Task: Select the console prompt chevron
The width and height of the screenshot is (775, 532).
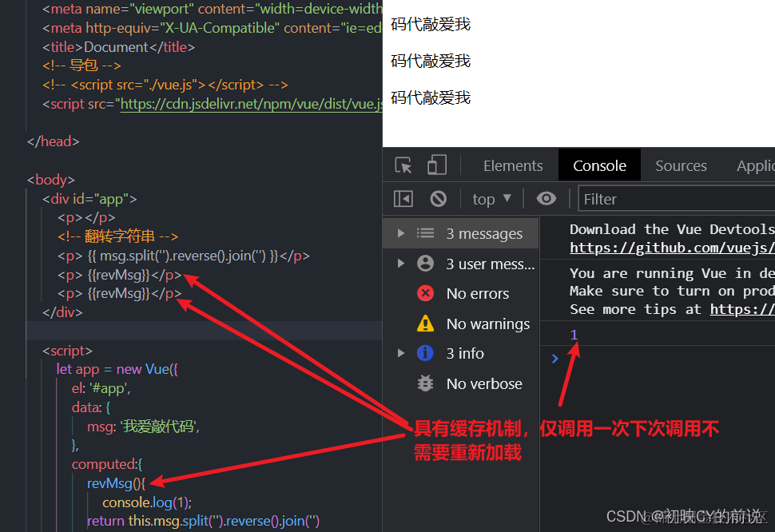Action: point(555,359)
